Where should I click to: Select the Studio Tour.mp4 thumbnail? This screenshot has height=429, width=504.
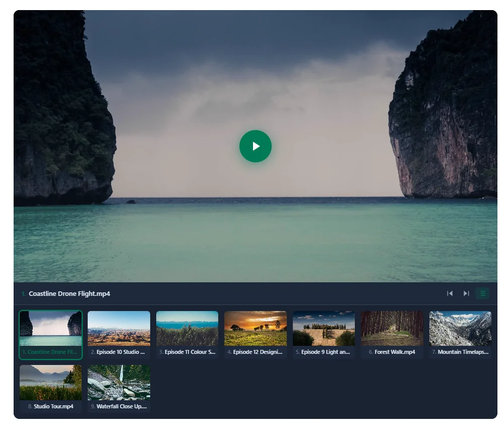tap(51, 389)
